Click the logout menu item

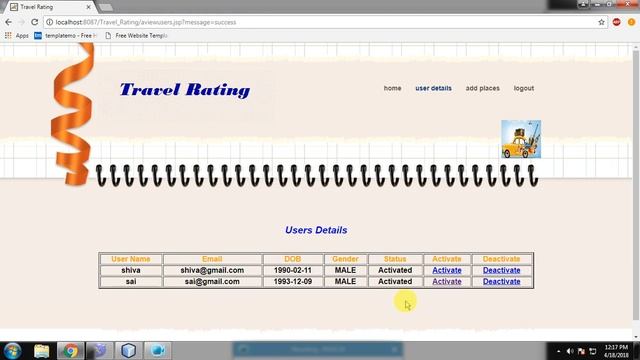tap(524, 88)
